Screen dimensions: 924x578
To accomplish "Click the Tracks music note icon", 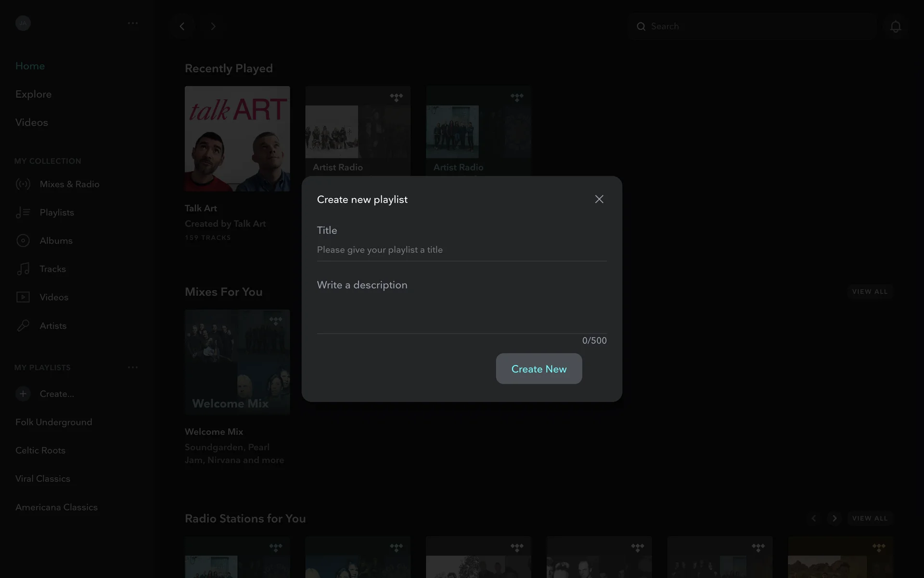I will 23,269.
